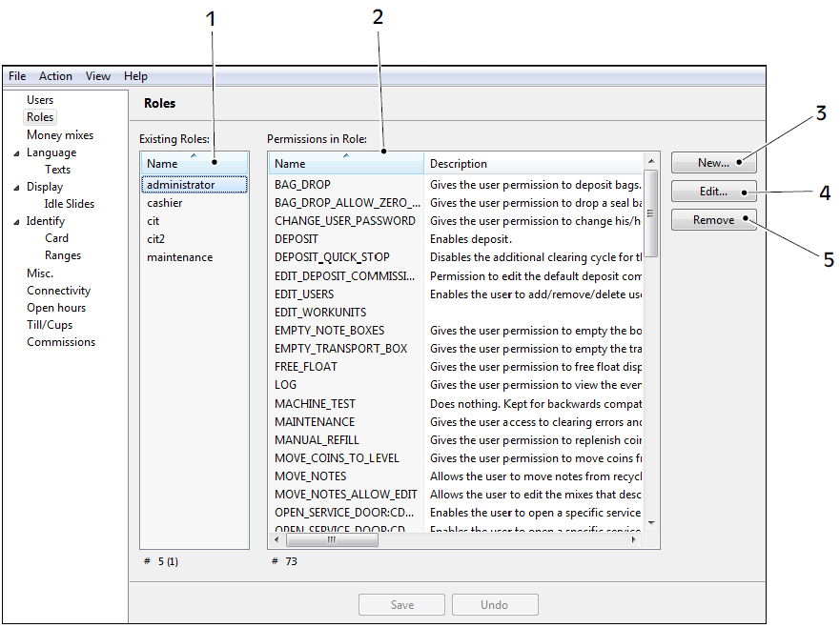The width and height of the screenshot is (840, 628).
Task: Undo the current changes
Action: pos(495,604)
